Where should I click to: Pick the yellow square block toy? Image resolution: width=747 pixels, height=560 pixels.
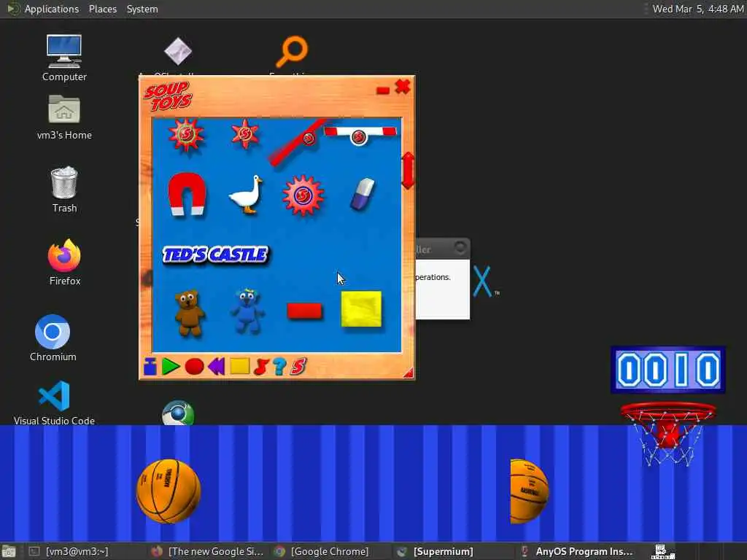pyautogui.click(x=362, y=309)
